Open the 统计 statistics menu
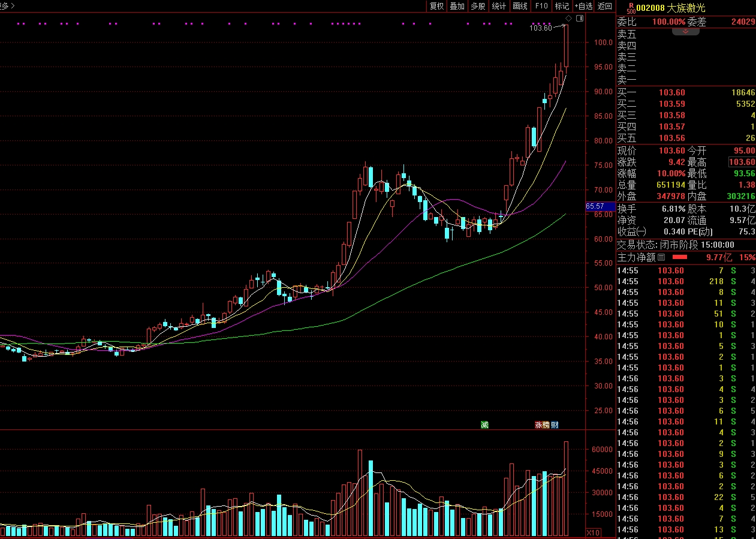 tap(498, 6)
